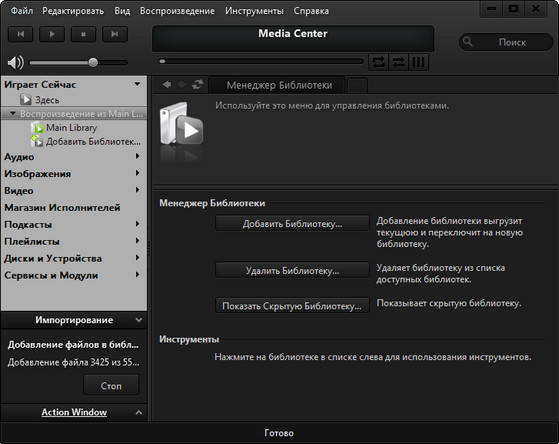The width and height of the screenshot is (559, 444).
Task: Click the Удалить Библиотеку button
Action: point(292,270)
